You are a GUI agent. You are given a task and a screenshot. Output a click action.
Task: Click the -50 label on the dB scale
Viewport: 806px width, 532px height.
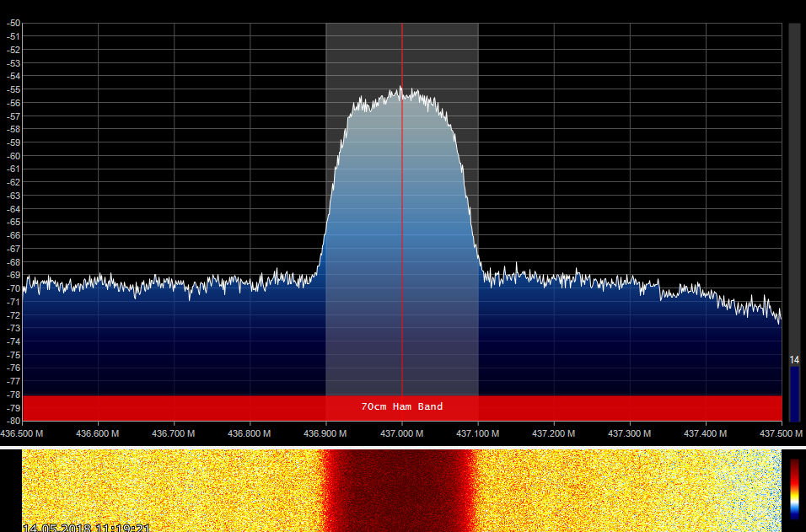(x=13, y=23)
